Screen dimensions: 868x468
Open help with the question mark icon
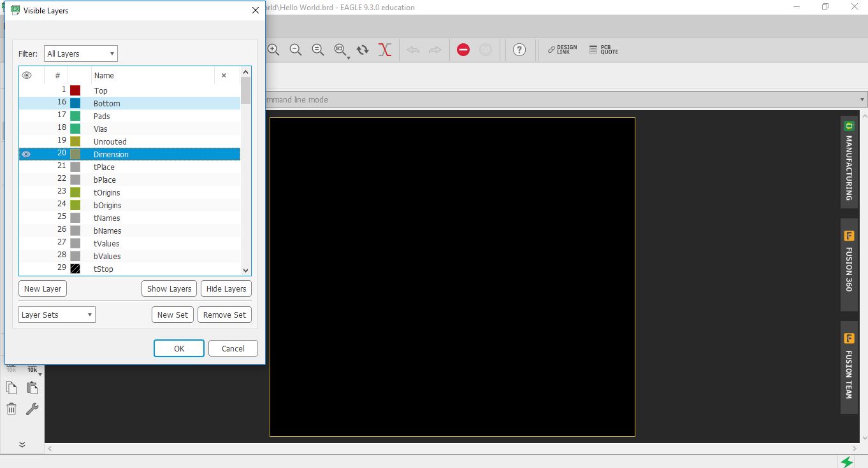pos(519,50)
